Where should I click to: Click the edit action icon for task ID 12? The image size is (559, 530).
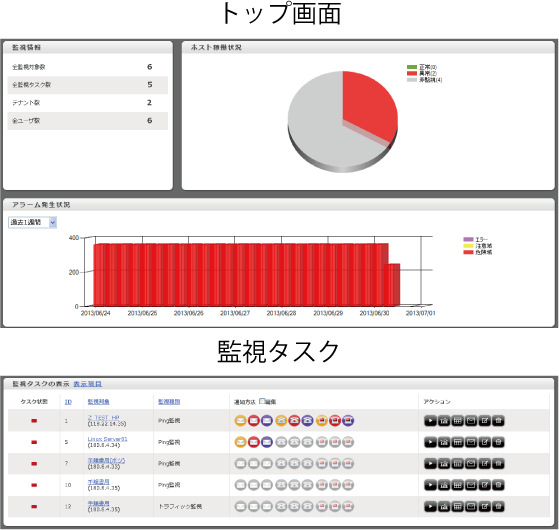pos(484,506)
